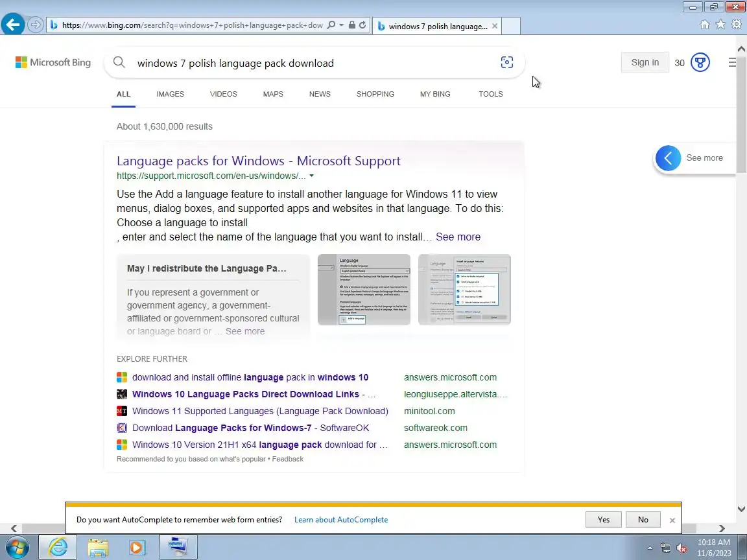Open the taskbar clock showing 10:18 AM
This screenshot has height=560, width=747.
714,548
